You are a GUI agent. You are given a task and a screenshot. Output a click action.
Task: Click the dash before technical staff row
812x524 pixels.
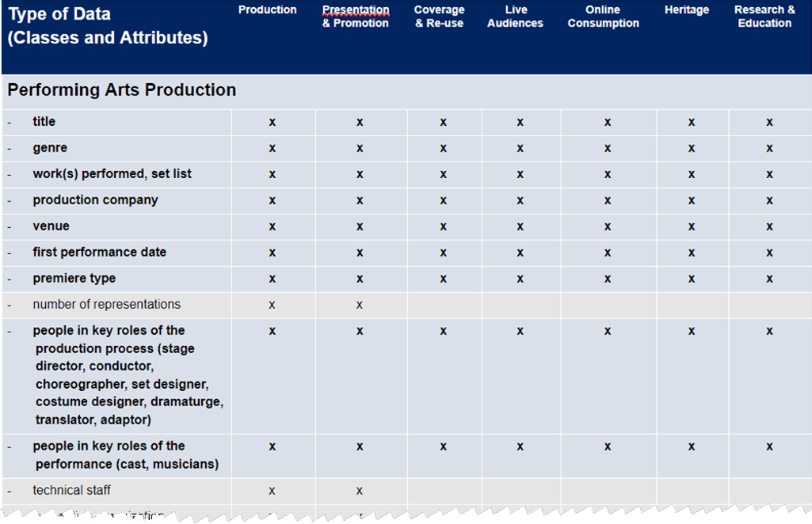[10, 490]
